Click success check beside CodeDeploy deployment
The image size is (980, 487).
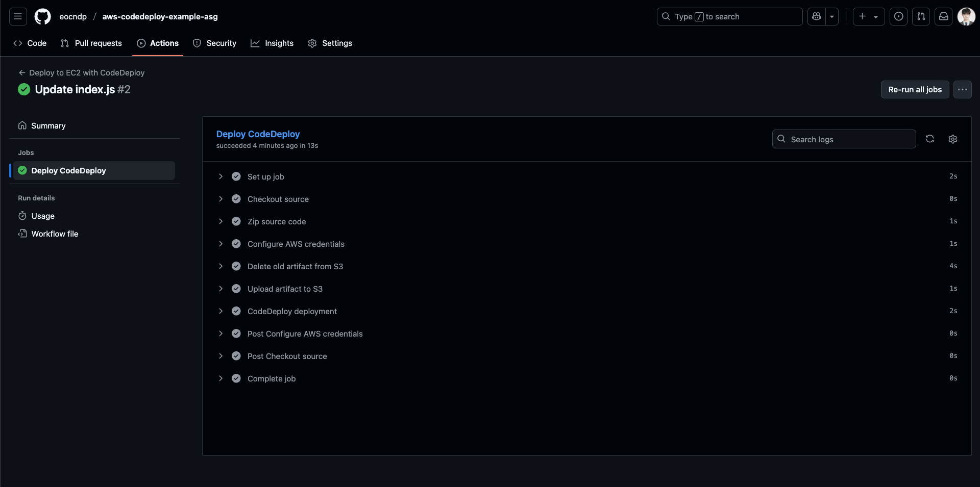coord(236,311)
